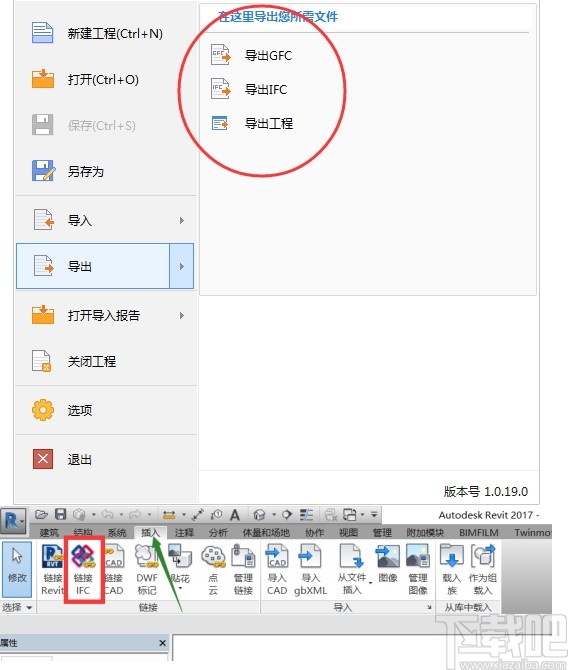Click the Revit Text 'A' tool icon
Image resolution: width=570 pixels, height=670 pixels.
tap(235, 515)
